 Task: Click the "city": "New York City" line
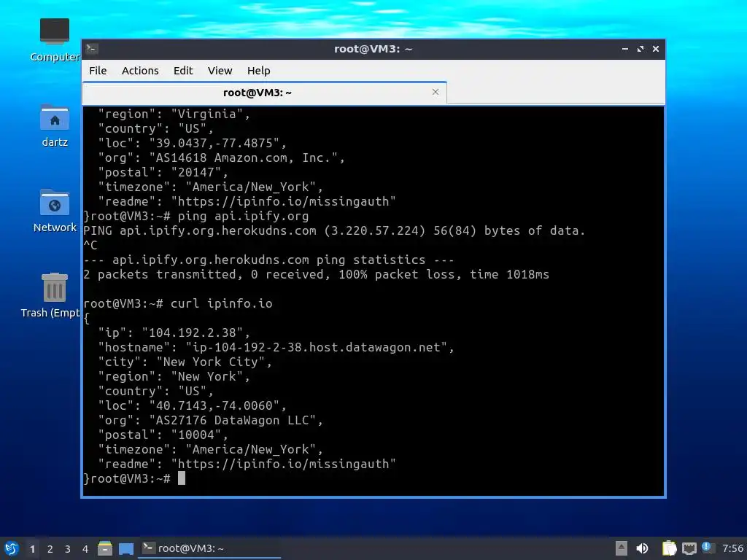tap(185, 362)
